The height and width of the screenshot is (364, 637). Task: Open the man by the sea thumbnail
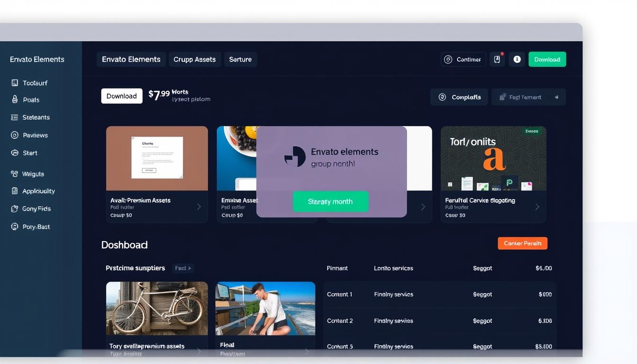[265, 309]
